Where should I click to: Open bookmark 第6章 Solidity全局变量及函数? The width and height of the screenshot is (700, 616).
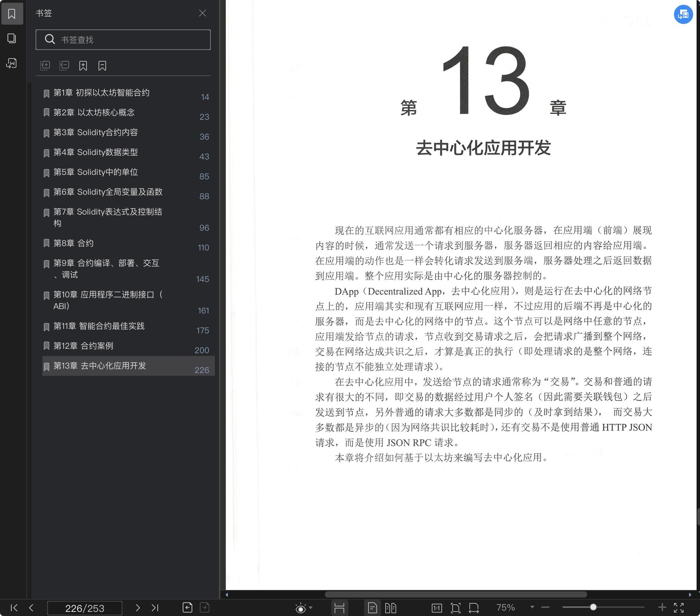[128, 193]
